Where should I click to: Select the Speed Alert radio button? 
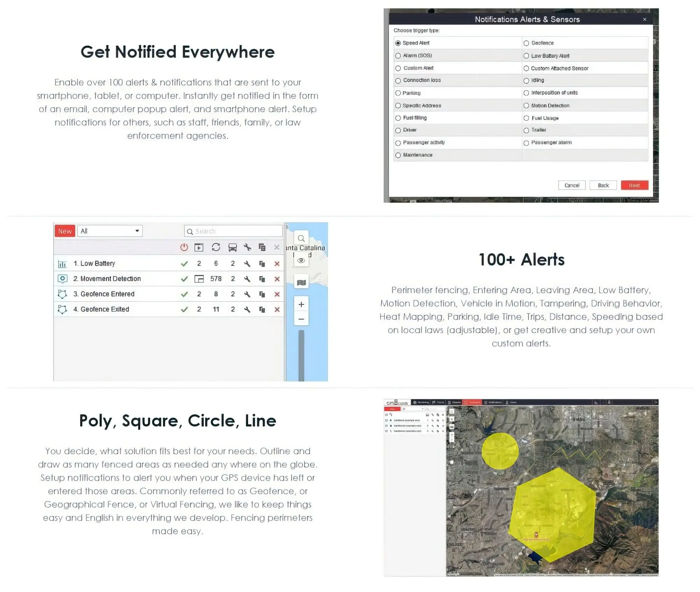[398, 42]
